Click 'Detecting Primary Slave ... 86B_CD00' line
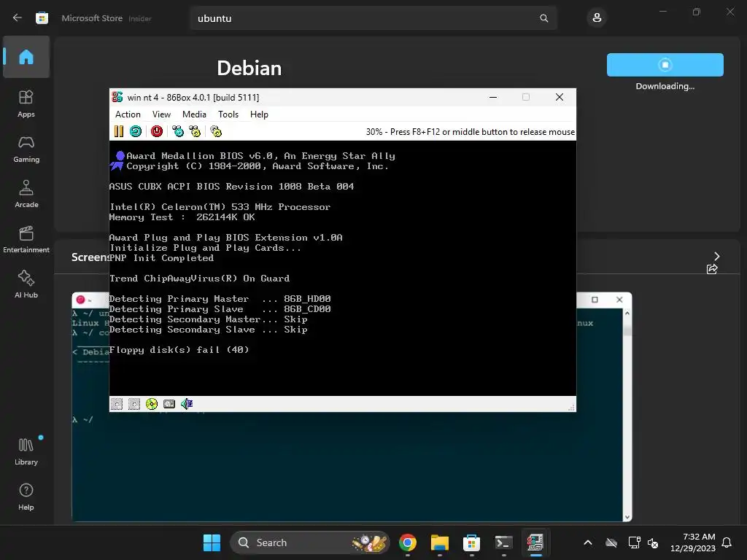The image size is (747, 560). click(x=220, y=309)
